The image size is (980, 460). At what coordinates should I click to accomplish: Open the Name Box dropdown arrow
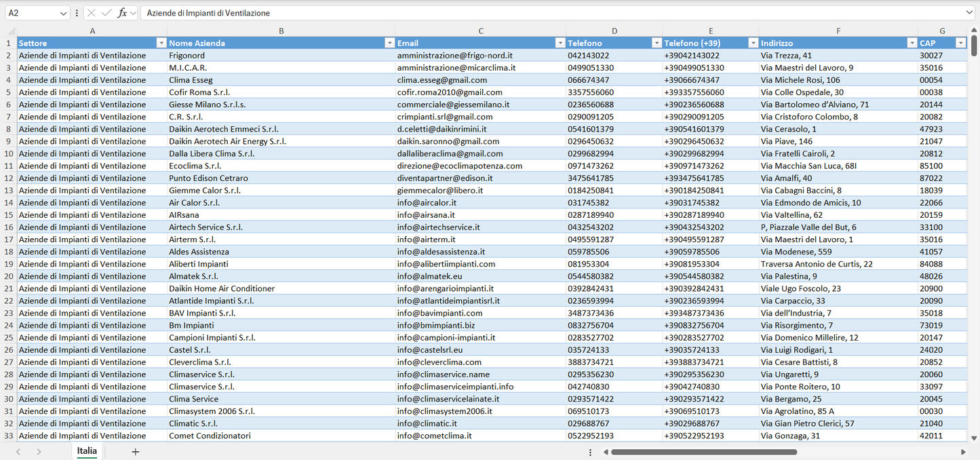[63, 13]
